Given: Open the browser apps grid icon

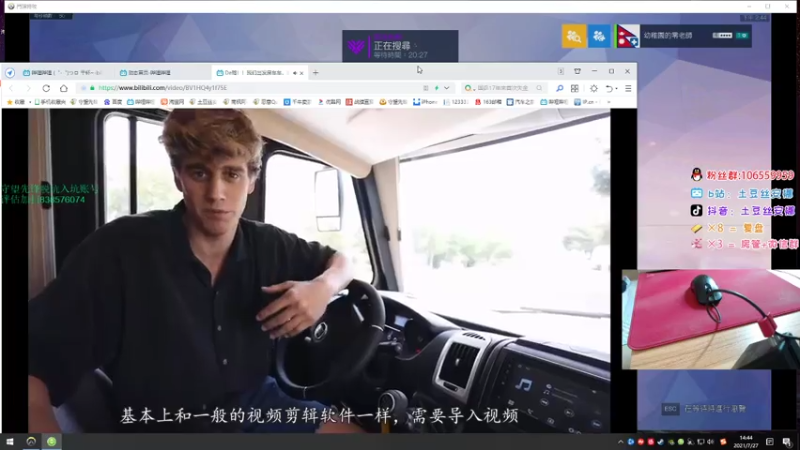Looking at the screenshot, I should coord(575,88).
